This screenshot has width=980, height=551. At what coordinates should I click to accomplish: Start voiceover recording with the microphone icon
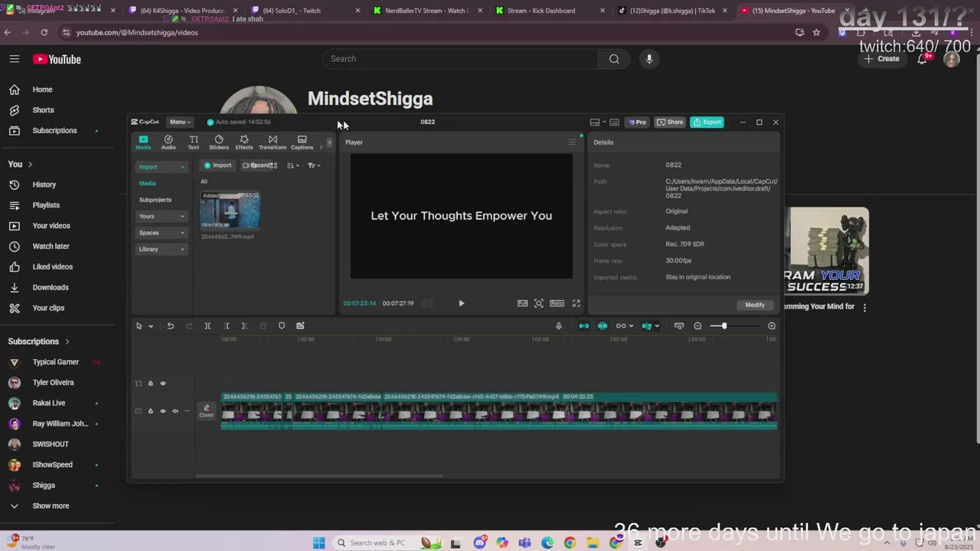[x=559, y=326]
